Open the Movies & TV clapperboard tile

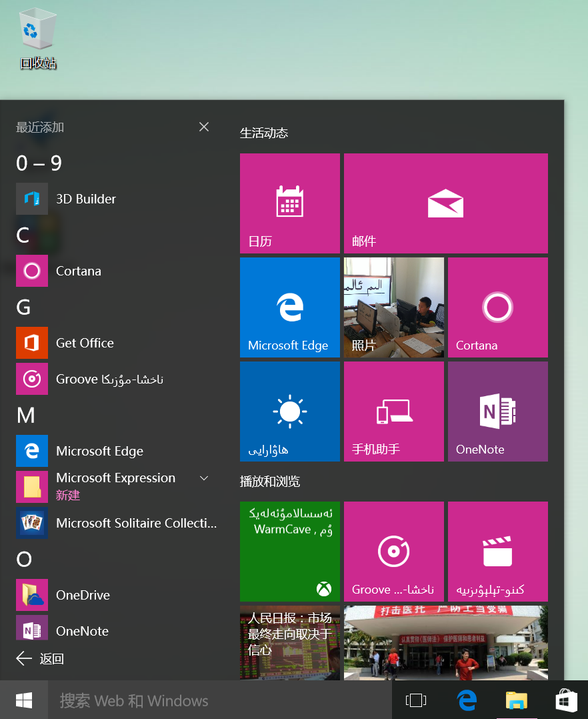point(498,551)
